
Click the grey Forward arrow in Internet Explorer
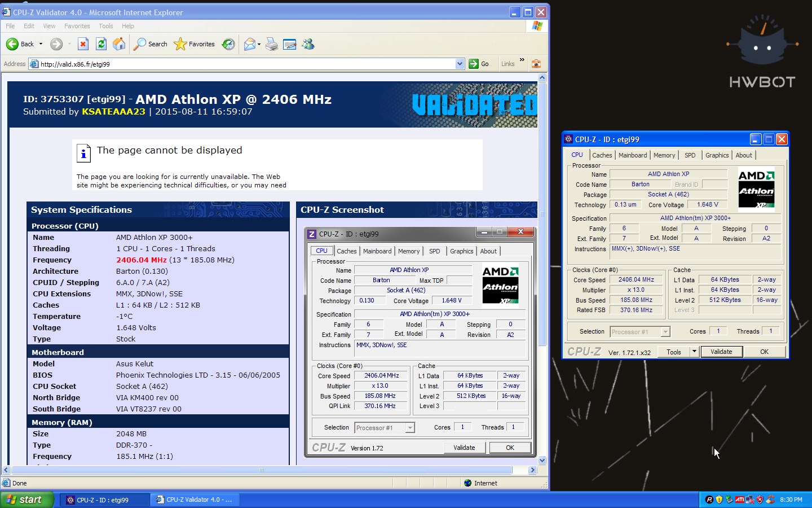pos(56,44)
